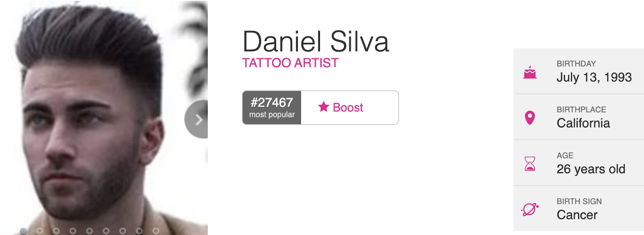644x235 pixels.
Task: Open the Cancer birth sign link
Action: (x=577, y=215)
